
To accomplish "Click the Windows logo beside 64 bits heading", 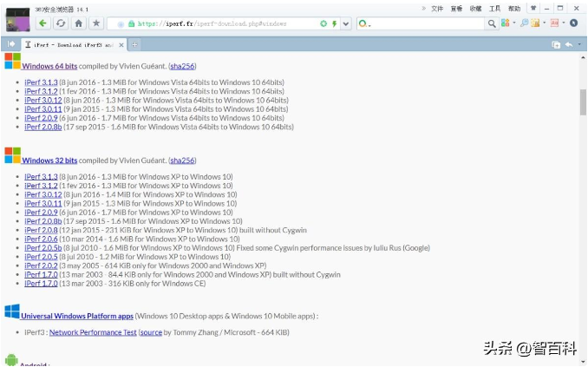I will [12, 61].
